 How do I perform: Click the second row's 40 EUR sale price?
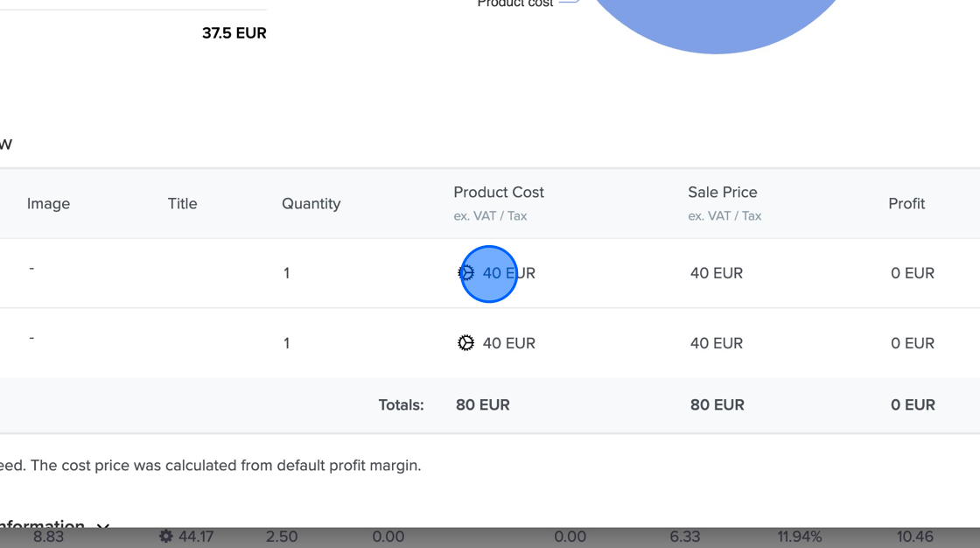[x=717, y=342]
